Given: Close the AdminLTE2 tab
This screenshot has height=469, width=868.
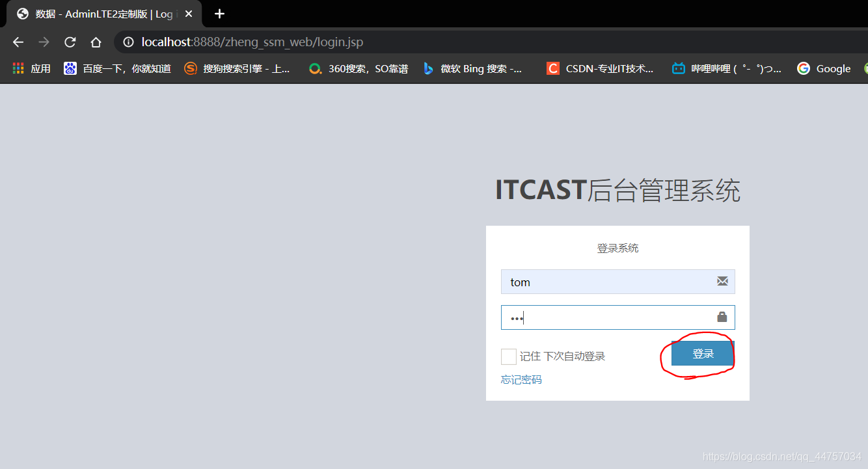Looking at the screenshot, I should tap(189, 14).
